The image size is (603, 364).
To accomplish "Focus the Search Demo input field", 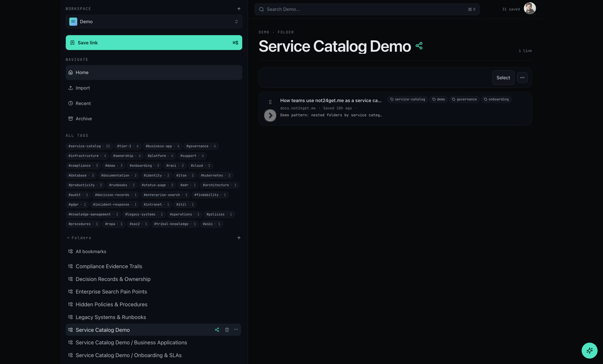I will 367,9.
